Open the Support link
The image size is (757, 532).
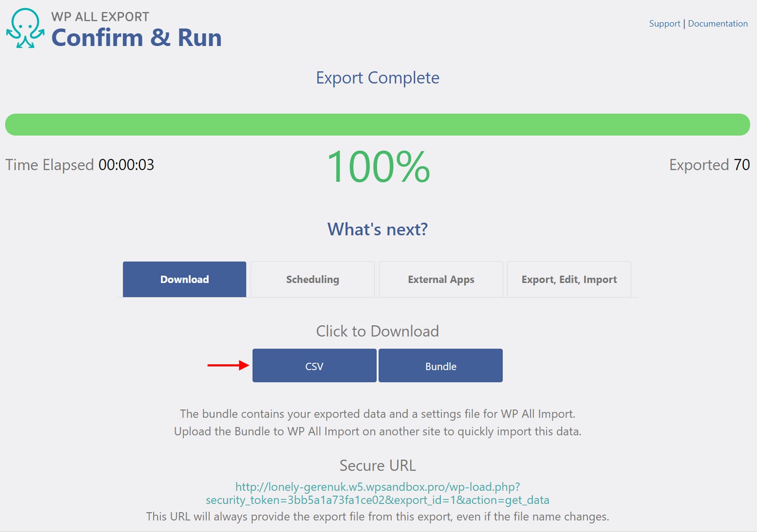pos(664,24)
